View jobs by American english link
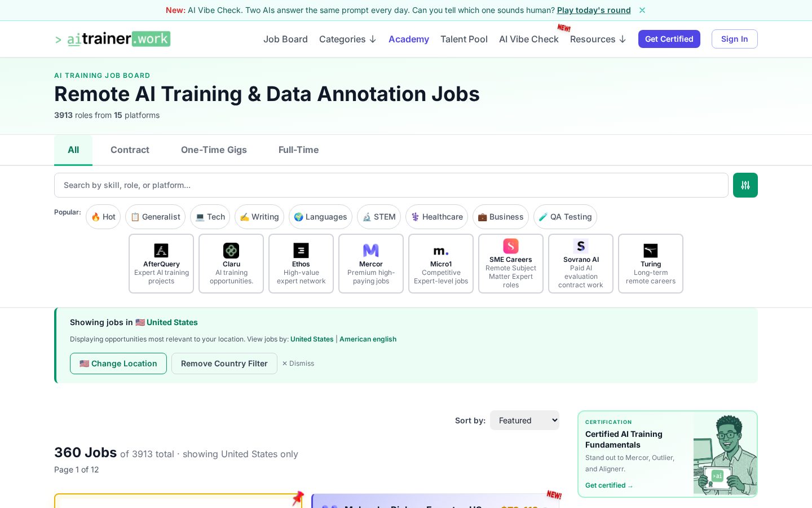The width and height of the screenshot is (812, 508). (368, 339)
